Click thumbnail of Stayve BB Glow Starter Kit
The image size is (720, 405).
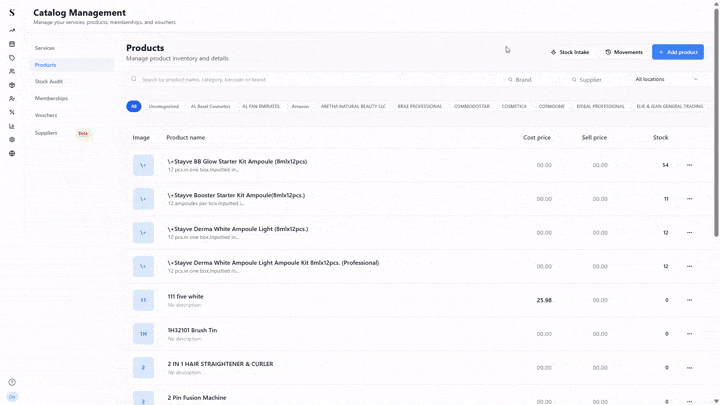[x=143, y=165]
